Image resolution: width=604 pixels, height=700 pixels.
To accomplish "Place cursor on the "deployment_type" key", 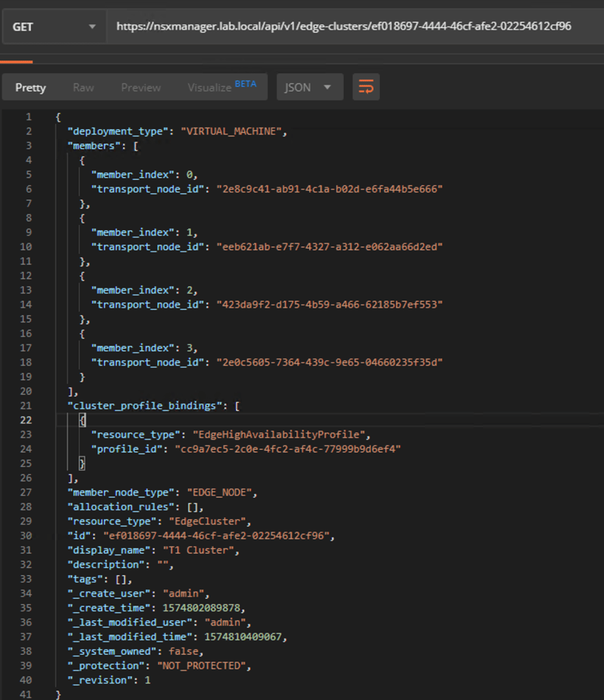I will tap(117, 131).
